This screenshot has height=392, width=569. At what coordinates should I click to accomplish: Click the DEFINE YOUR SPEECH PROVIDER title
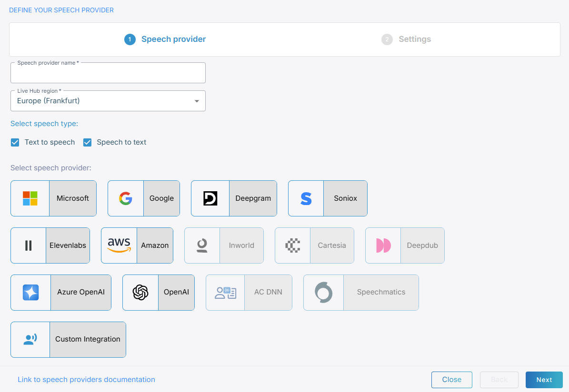[61, 10]
